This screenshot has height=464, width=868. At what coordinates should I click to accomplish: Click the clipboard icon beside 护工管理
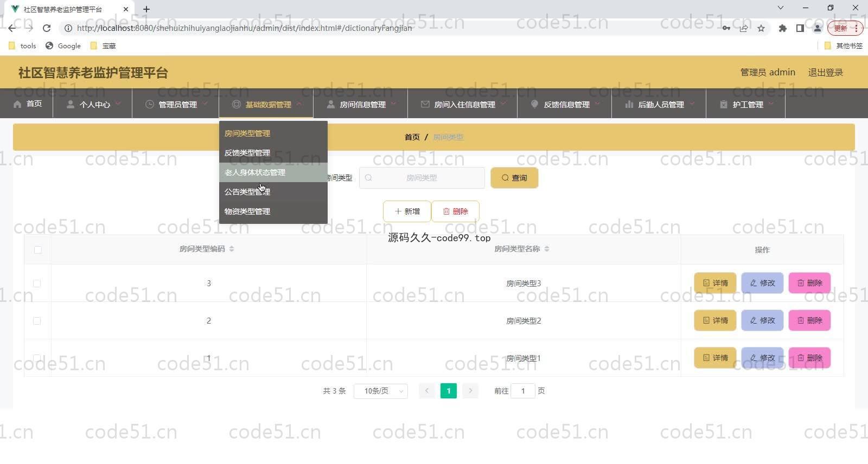[x=724, y=104]
